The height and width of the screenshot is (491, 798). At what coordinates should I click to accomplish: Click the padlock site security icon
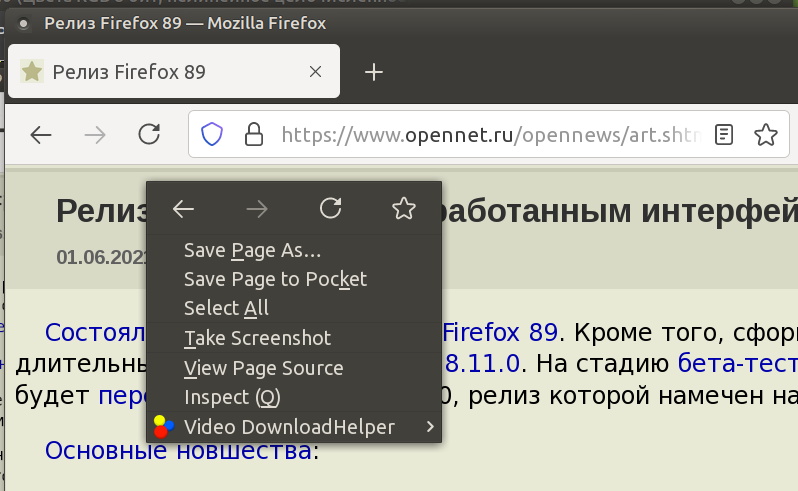(254, 134)
